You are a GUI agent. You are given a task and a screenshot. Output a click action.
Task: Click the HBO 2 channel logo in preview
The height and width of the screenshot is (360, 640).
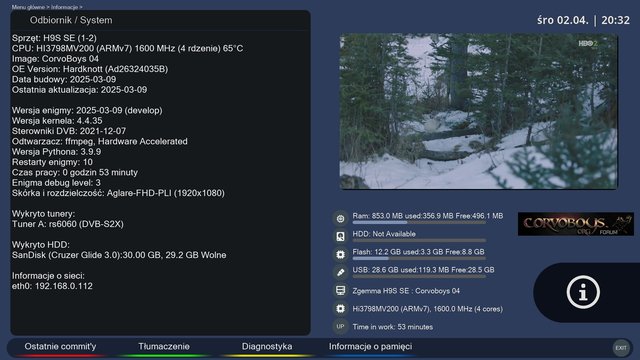click(x=588, y=43)
